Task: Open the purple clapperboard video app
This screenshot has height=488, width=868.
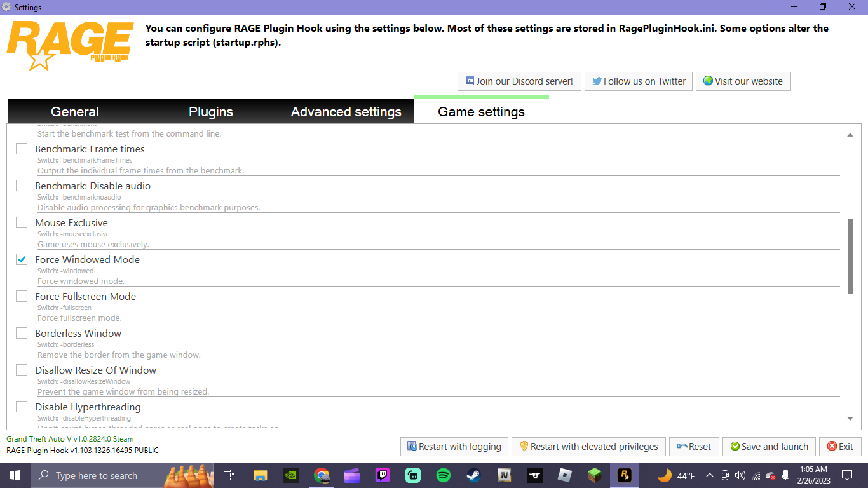Action: (x=352, y=475)
